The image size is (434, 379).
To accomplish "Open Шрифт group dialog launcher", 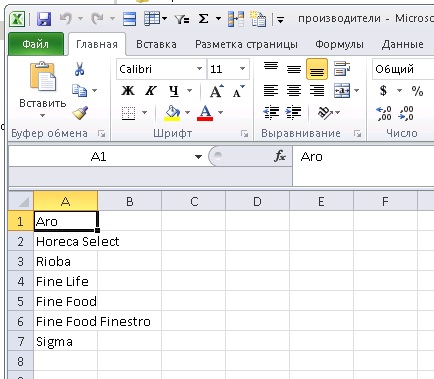I will pyautogui.click(x=245, y=134).
